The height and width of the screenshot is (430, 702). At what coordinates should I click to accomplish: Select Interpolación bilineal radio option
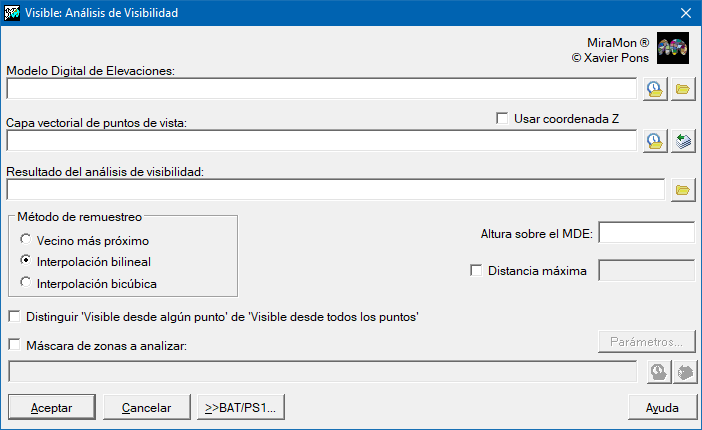point(25,262)
